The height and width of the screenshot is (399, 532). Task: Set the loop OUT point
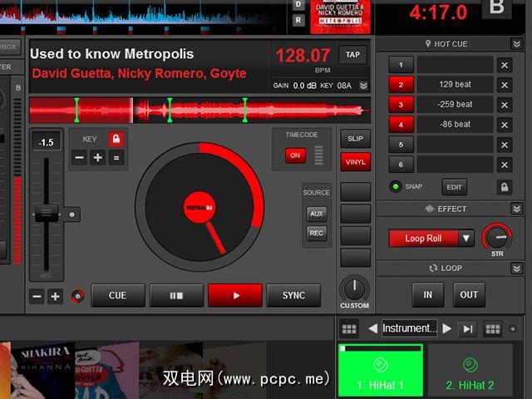coord(469,295)
